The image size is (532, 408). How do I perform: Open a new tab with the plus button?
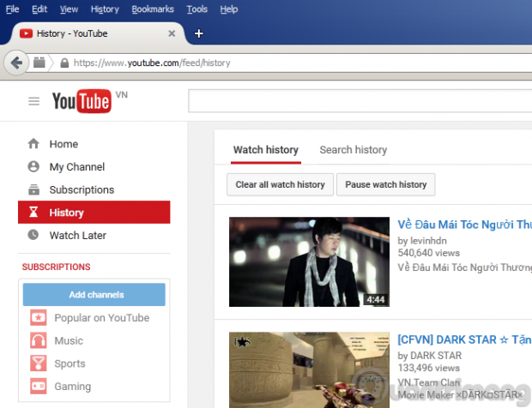click(x=199, y=33)
